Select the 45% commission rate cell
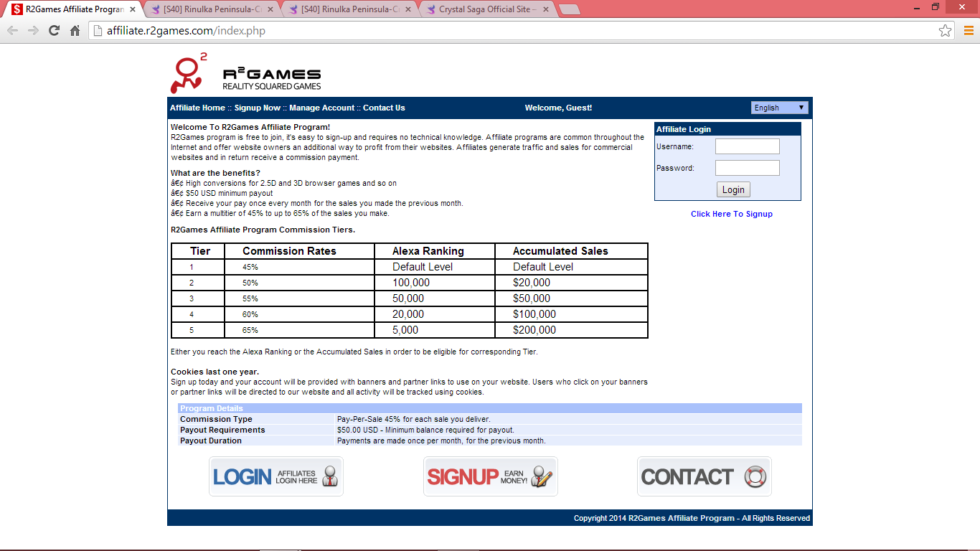 coord(300,267)
